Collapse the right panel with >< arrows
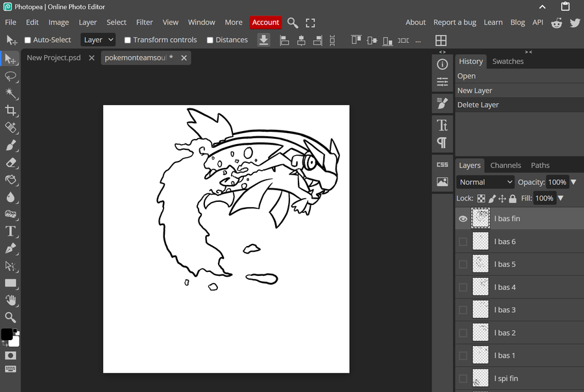This screenshot has height=392, width=584. point(528,52)
